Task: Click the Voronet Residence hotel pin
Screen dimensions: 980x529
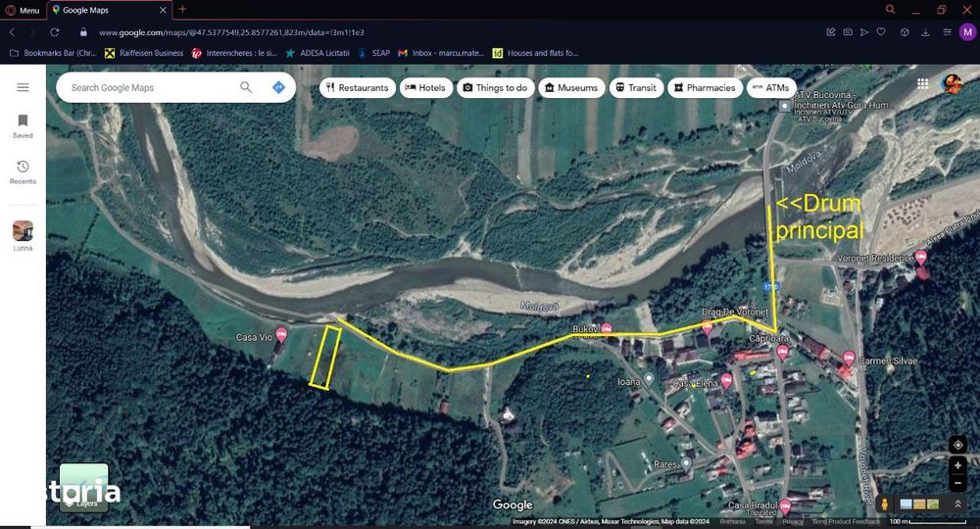Action: [921, 258]
